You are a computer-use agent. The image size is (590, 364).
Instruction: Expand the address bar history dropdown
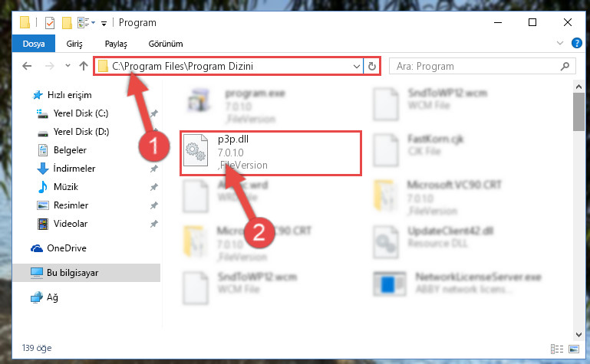coord(356,67)
